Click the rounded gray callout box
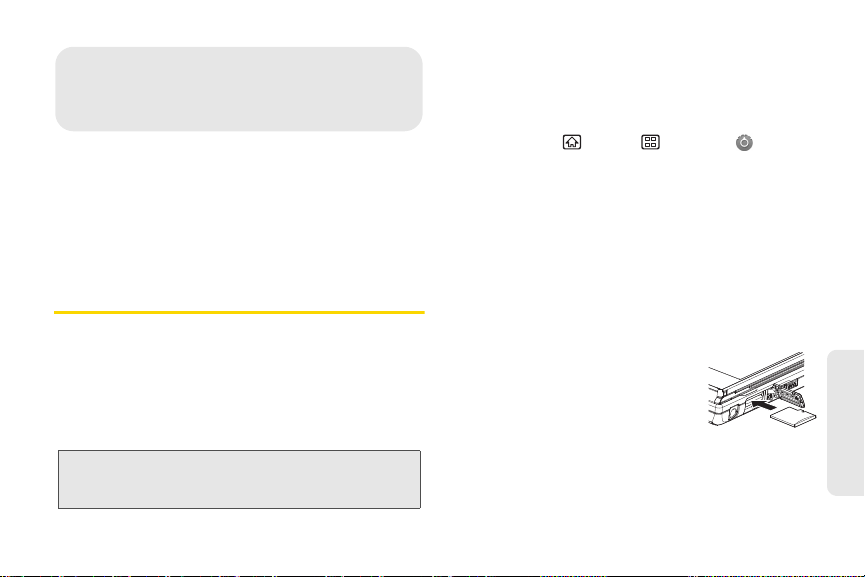 [x=239, y=89]
